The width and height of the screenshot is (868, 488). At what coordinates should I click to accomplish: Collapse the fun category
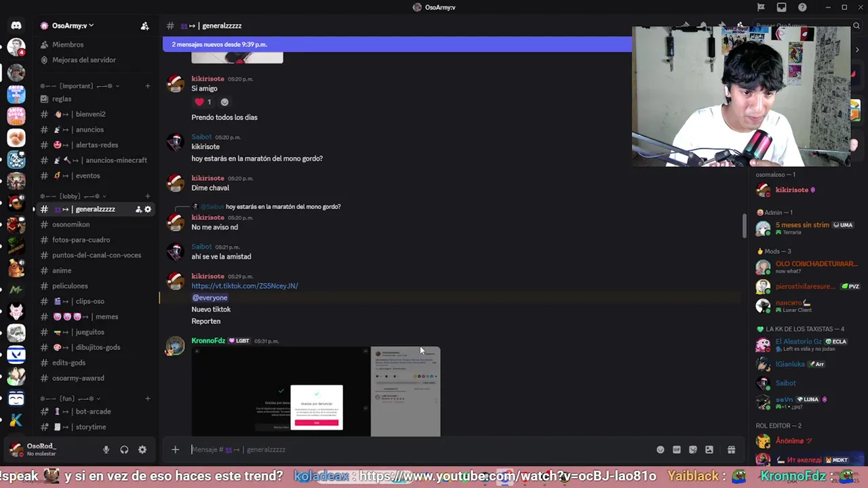point(71,399)
